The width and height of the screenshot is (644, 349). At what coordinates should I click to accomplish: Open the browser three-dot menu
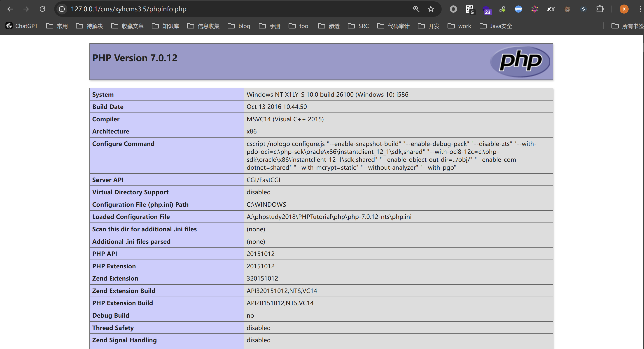point(640,9)
